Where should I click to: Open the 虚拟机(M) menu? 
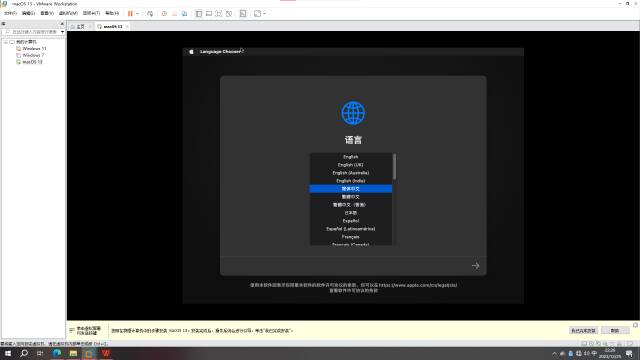[x=68, y=13]
